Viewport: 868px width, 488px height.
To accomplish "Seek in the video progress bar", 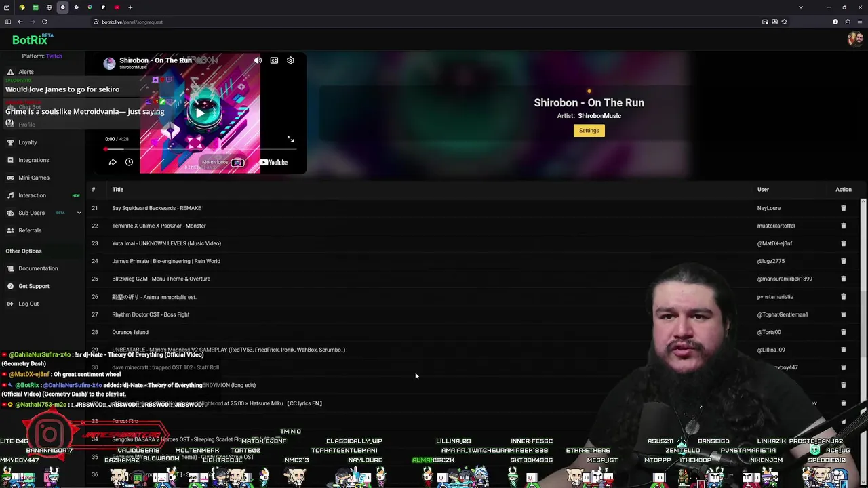I will pos(201,148).
